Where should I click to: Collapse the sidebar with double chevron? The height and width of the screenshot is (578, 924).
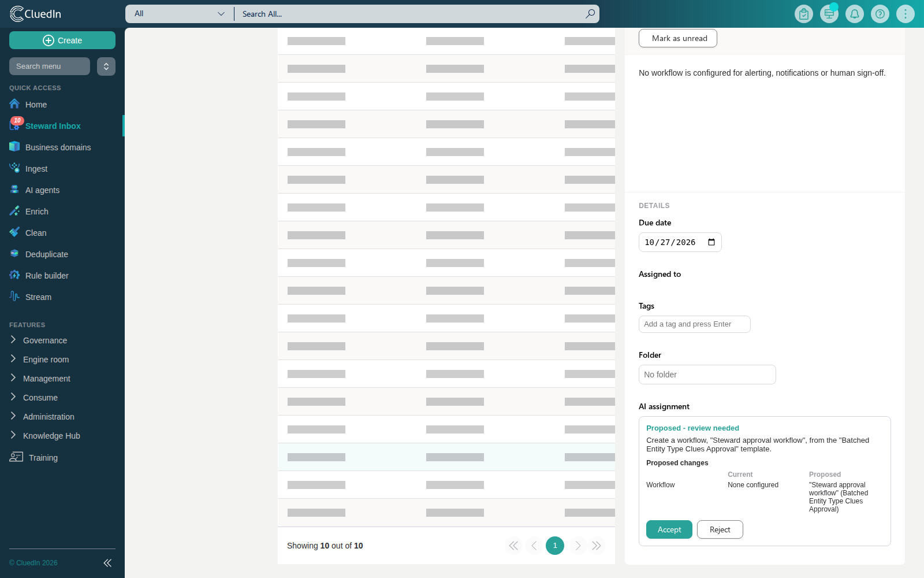107,563
